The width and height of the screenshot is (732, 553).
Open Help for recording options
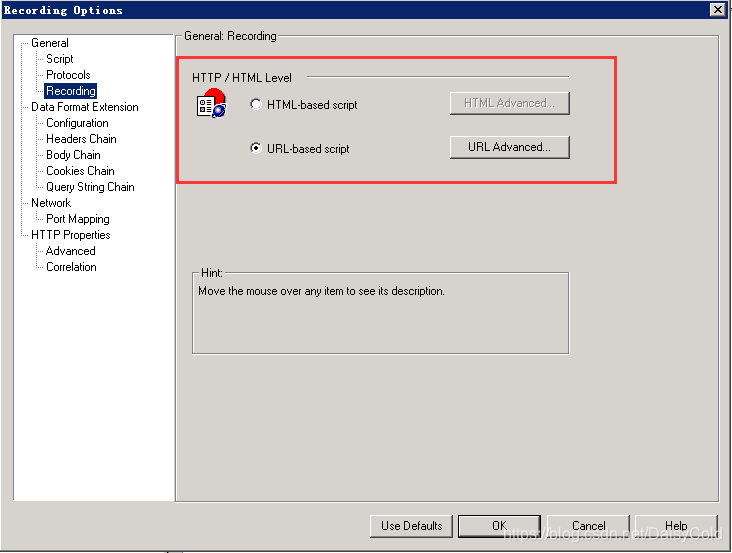pyautogui.click(x=676, y=526)
